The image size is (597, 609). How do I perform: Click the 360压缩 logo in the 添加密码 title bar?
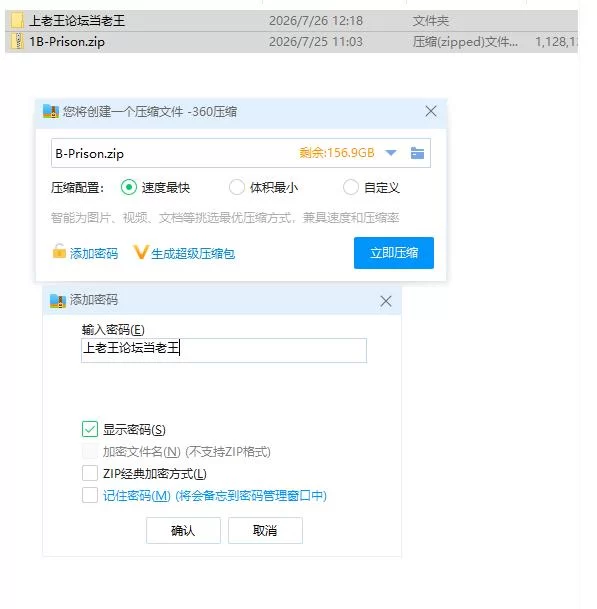point(58,301)
